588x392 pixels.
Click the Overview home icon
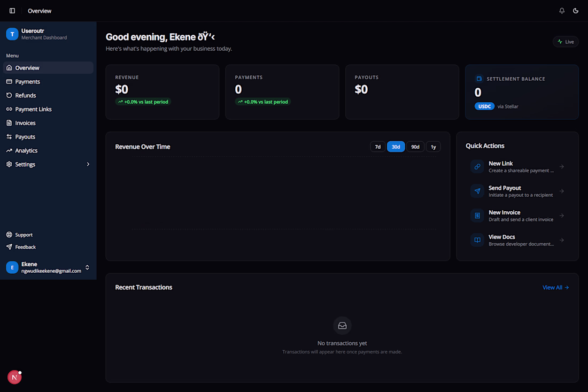click(x=9, y=68)
